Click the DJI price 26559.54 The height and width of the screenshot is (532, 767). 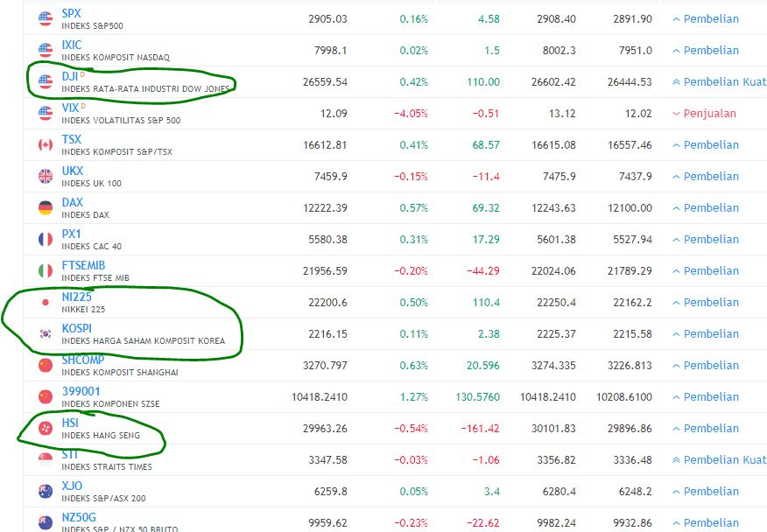(x=326, y=82)
